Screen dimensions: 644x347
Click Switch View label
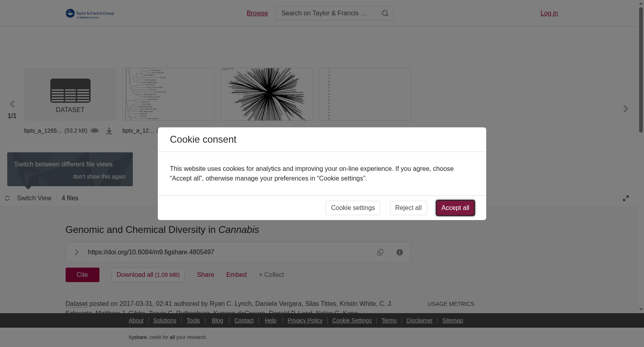point(34,198)
